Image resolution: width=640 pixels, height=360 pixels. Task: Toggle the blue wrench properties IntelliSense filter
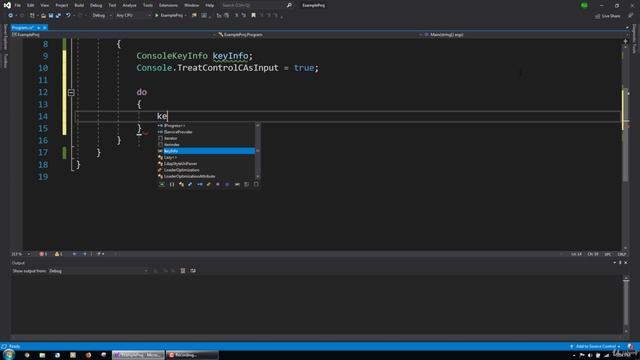[190, 184]
